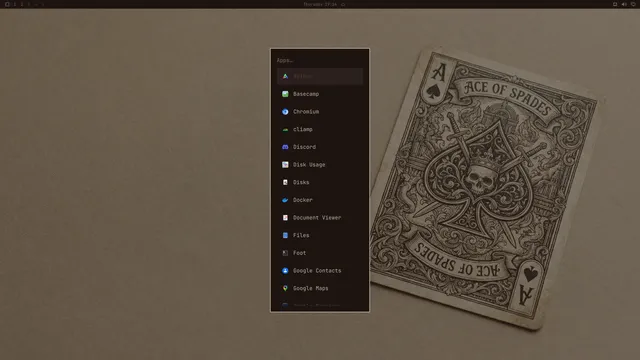Open Google Maps pin icon
Viewport: 640px width, 360px height.
[x=285, y=288]
